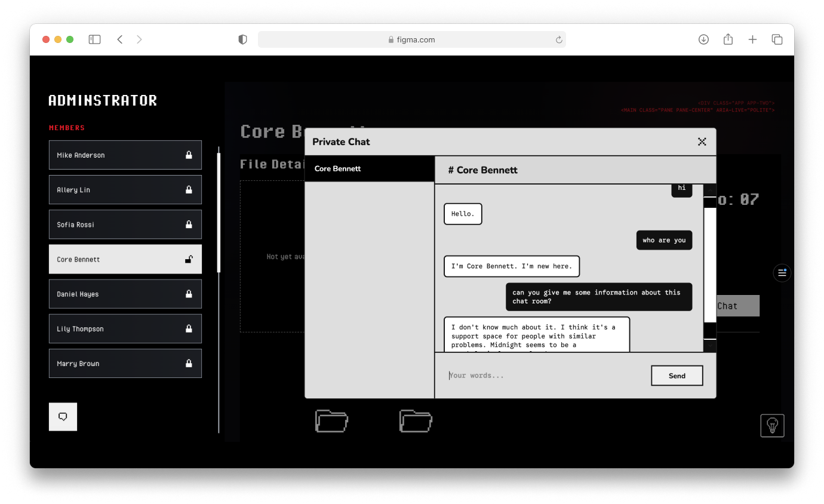Open the first folder icon
Image resolution: width=824 pixels, height=504 pixels.
pos(331,420)
